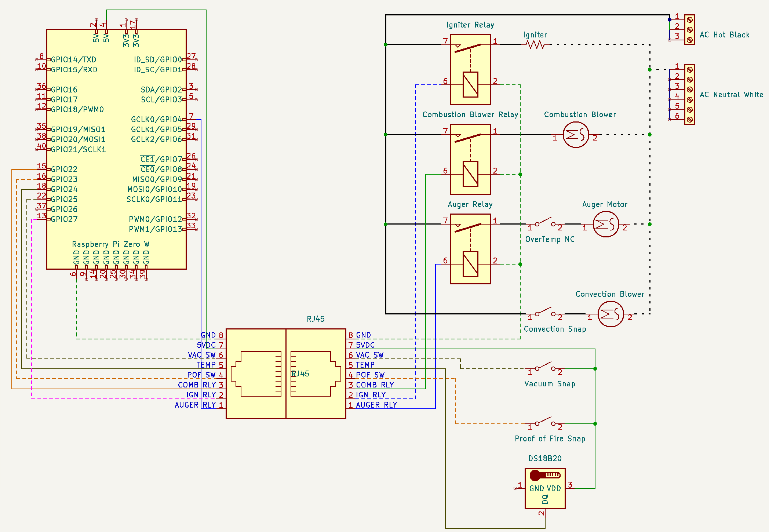Click the Convection Blower motor symbol
This screenshot has width=769, height=532.
pyautogui.click(x=611, y=314)
